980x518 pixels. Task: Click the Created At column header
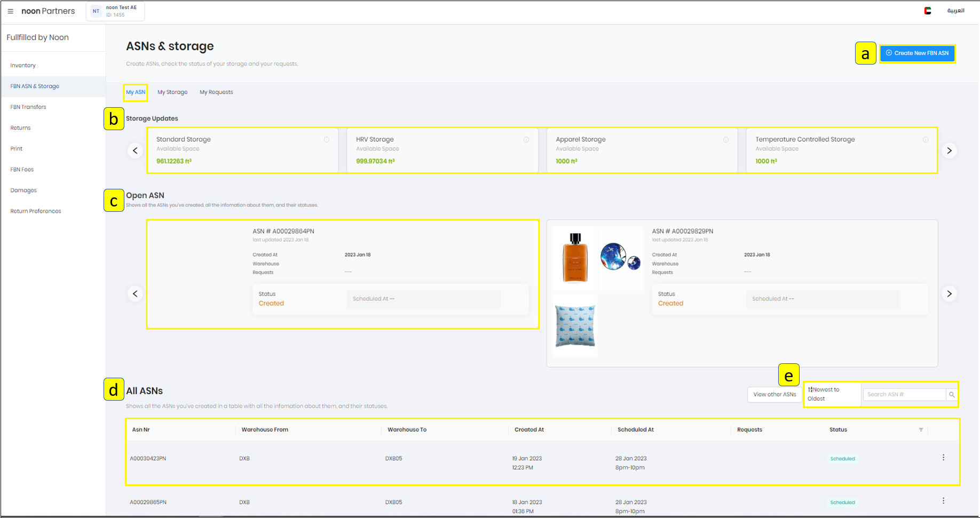pos(529,430)
